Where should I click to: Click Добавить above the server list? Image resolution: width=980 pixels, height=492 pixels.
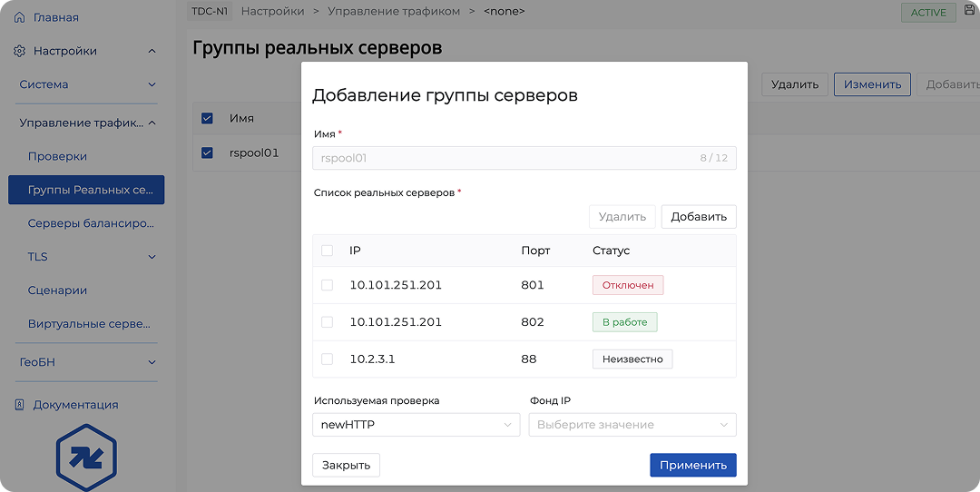pos(698,217)
